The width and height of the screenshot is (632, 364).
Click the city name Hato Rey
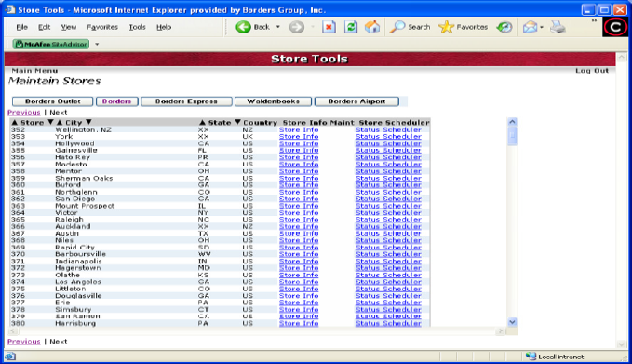(73, 157)
